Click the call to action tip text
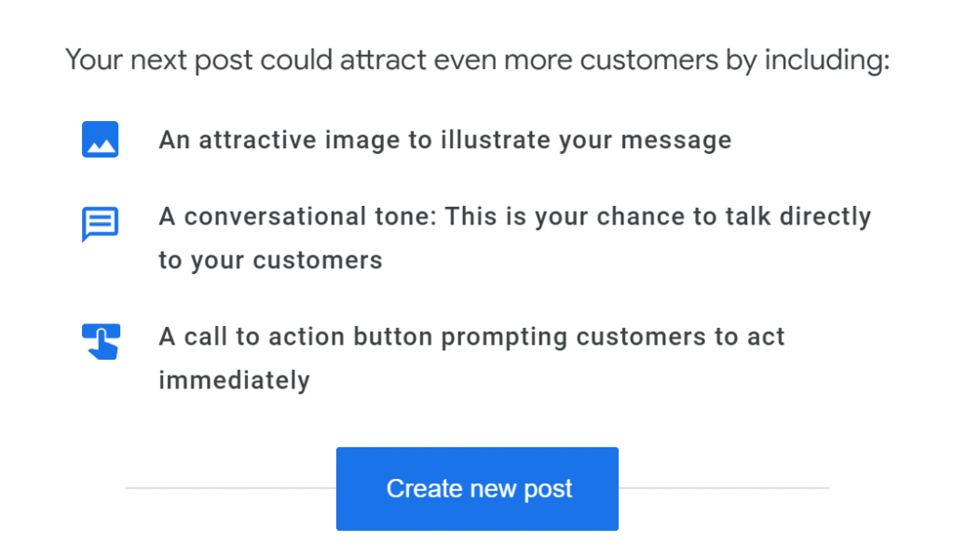This screenshot has height=560, width=954. pyautogui.click(x=471, y=336)
